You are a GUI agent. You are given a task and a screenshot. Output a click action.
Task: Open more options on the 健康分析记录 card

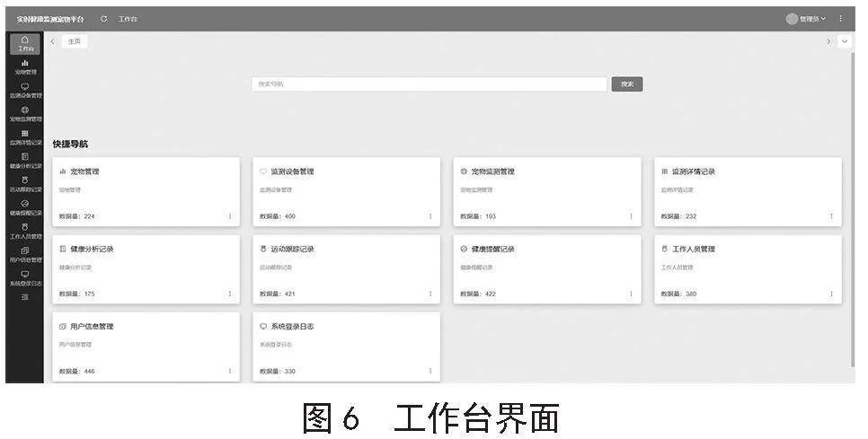(230, 294)
